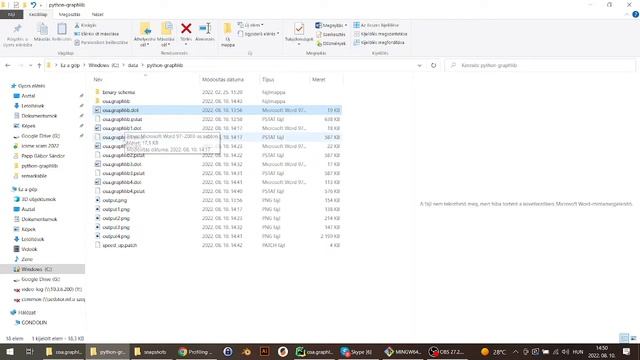Click the Másolás copy icon in ribbon
This screenshot has width=640, height=360.
[42, 29]
